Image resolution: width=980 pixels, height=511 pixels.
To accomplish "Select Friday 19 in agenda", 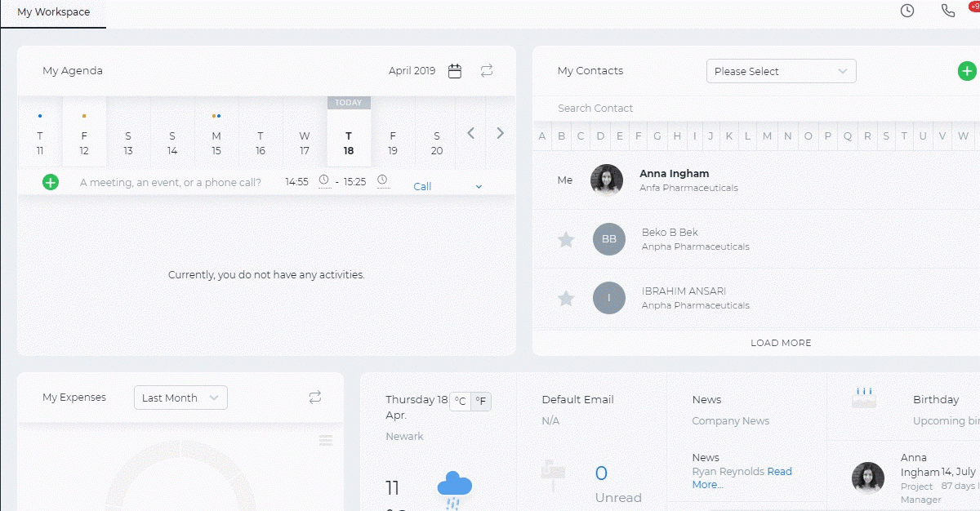I will click(x=393, y=132).
